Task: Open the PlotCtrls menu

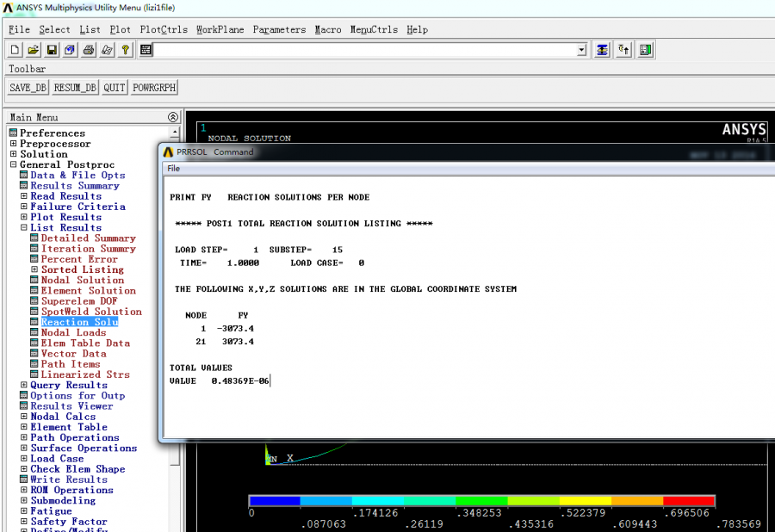Action: click(x=164, y=29)
